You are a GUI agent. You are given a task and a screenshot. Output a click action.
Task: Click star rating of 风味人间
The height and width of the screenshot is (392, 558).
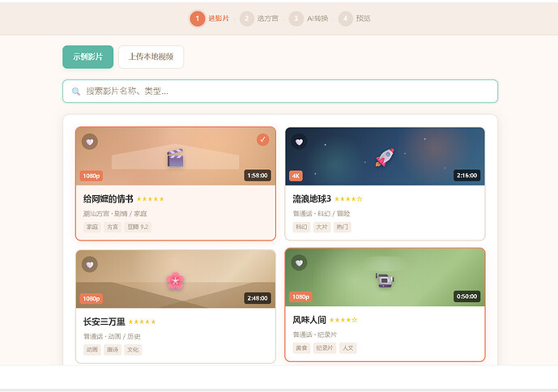tap(343, 320)
